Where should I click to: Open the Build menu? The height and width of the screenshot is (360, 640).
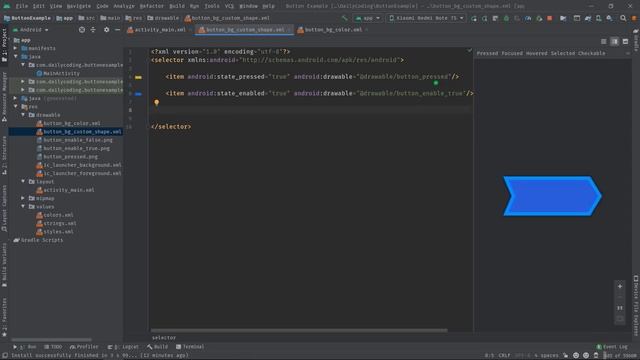[177, 6]
